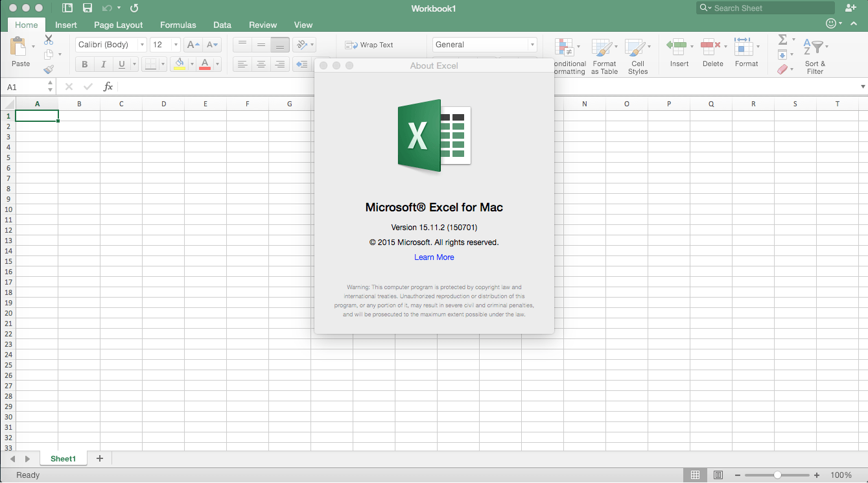Decrease indent with the outdent icon
The image size is (868, 483).
[301, 64]
